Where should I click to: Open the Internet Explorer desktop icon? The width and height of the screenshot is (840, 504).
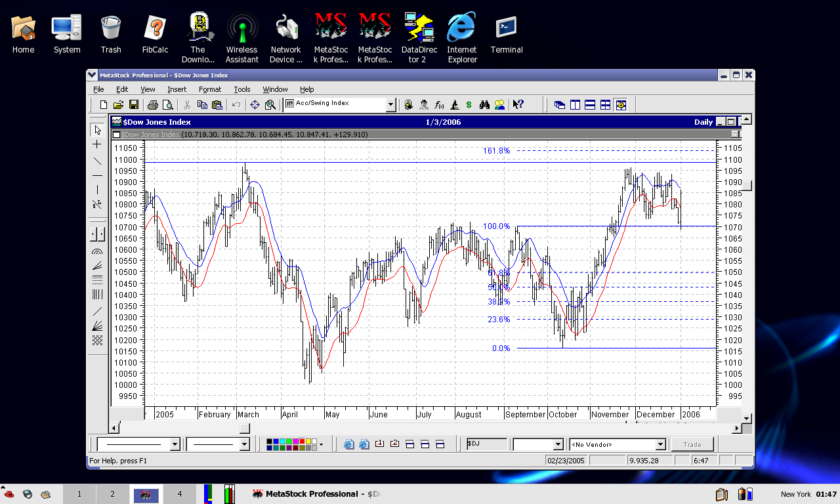tap(462, 39)
